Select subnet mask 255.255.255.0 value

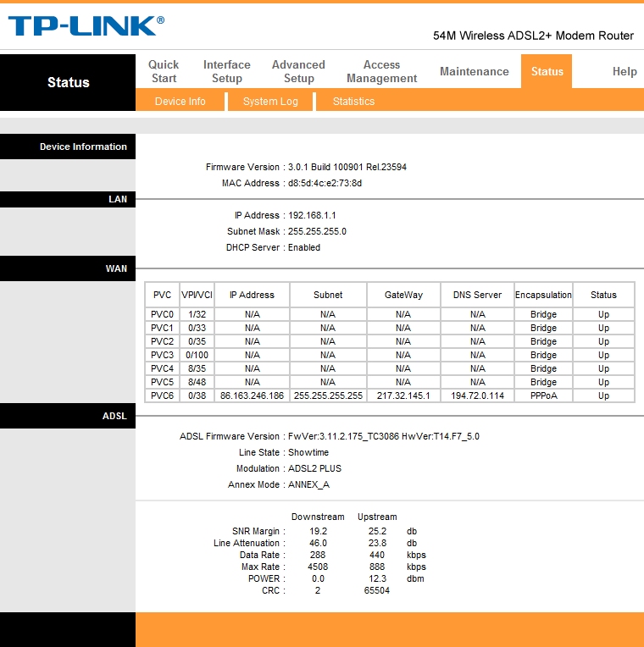pyautogui.click(x=317, y=231)
